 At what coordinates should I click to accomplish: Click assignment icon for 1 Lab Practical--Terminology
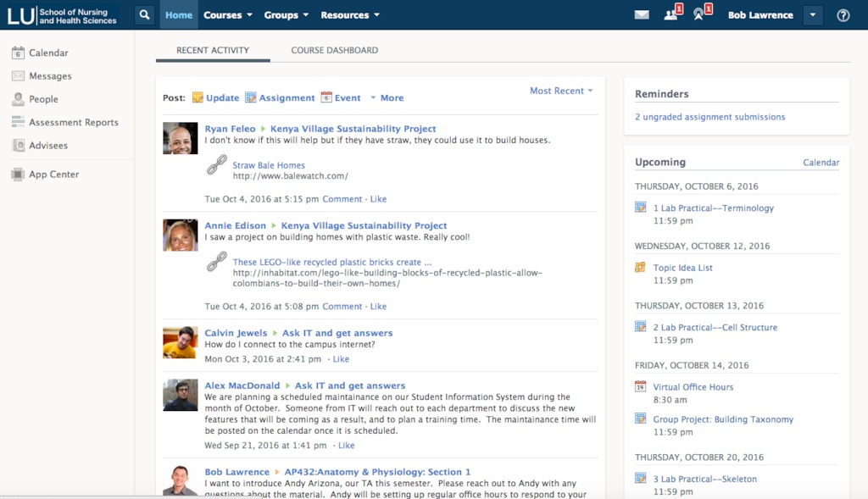point(641,208)
